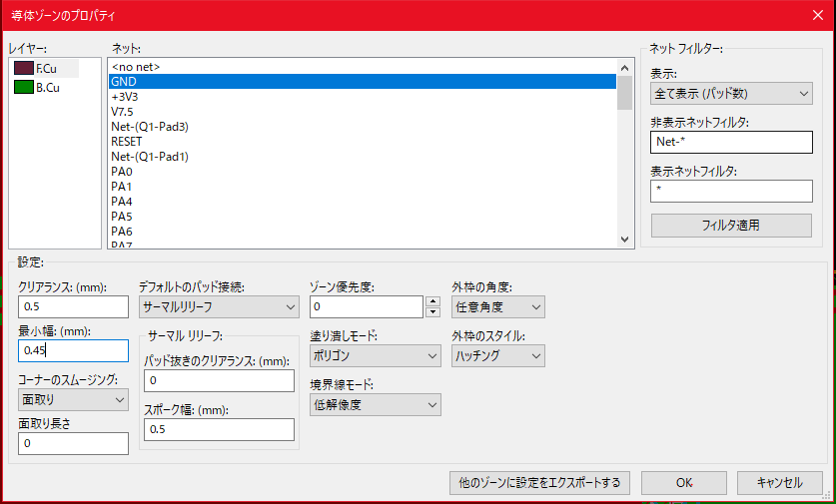Increase ゾーン優先度 with up arrow

[432, 301]
